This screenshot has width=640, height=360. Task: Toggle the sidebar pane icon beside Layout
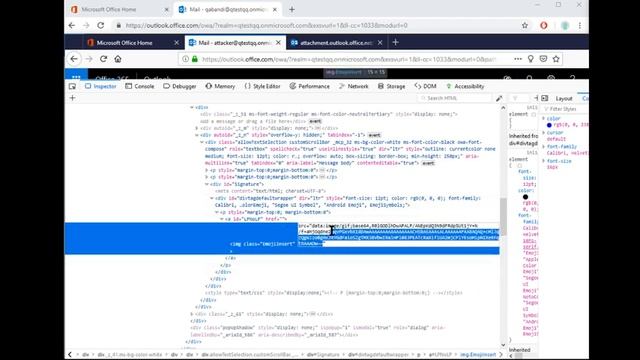(x=544, y=98)
